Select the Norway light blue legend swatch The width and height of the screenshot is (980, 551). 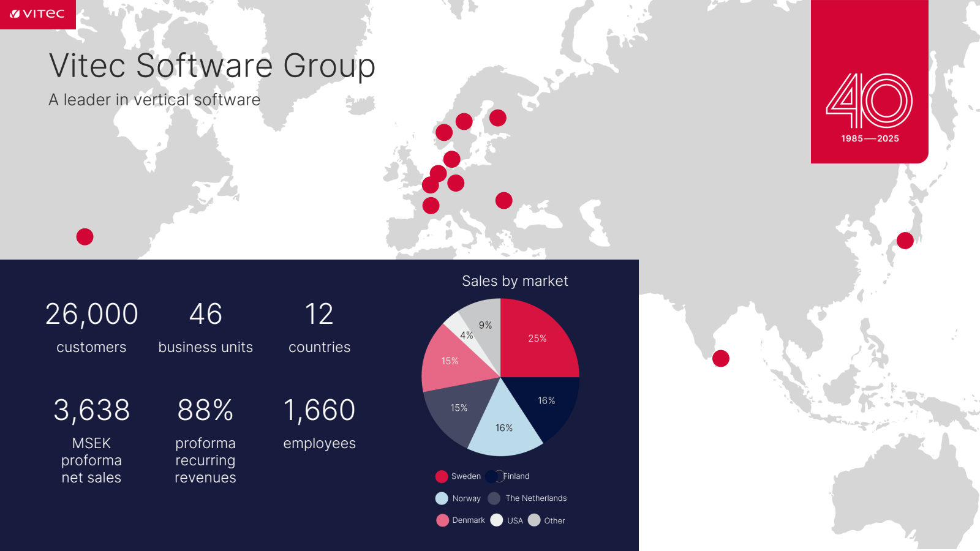coord(442,498)
